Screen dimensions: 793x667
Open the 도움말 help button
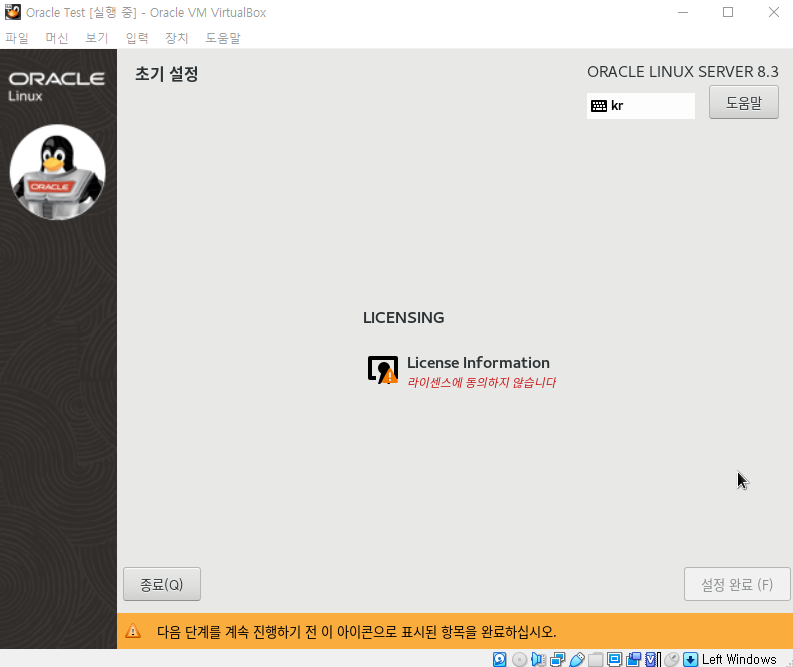[x=743, y=102]
